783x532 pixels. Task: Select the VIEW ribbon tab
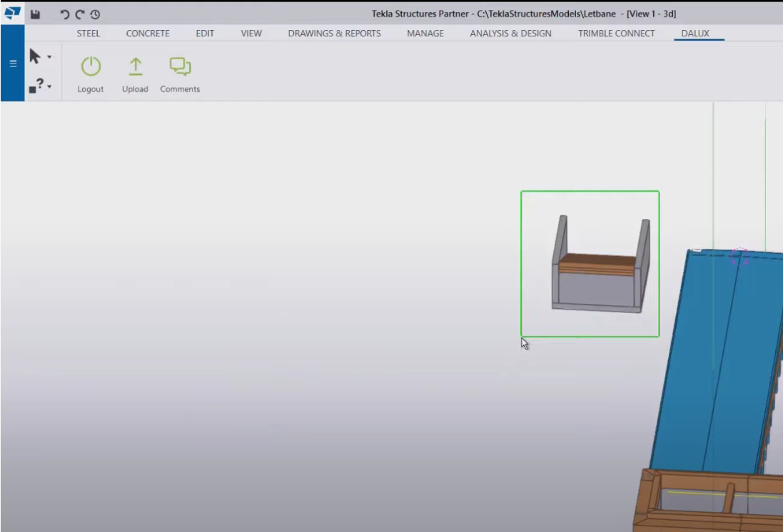pyautogui.click(x=251, y=34)
